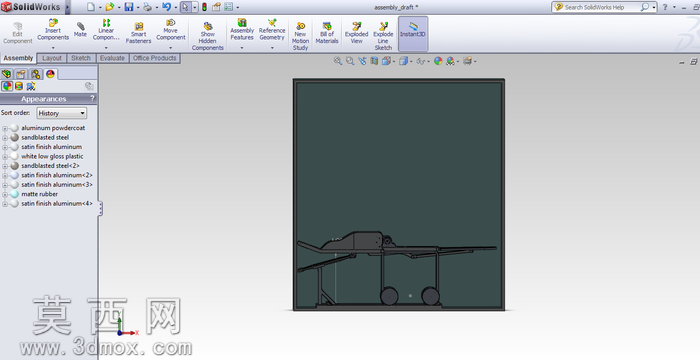
Task: Click Show Hidden Components tool
Action: pos(208,37)
